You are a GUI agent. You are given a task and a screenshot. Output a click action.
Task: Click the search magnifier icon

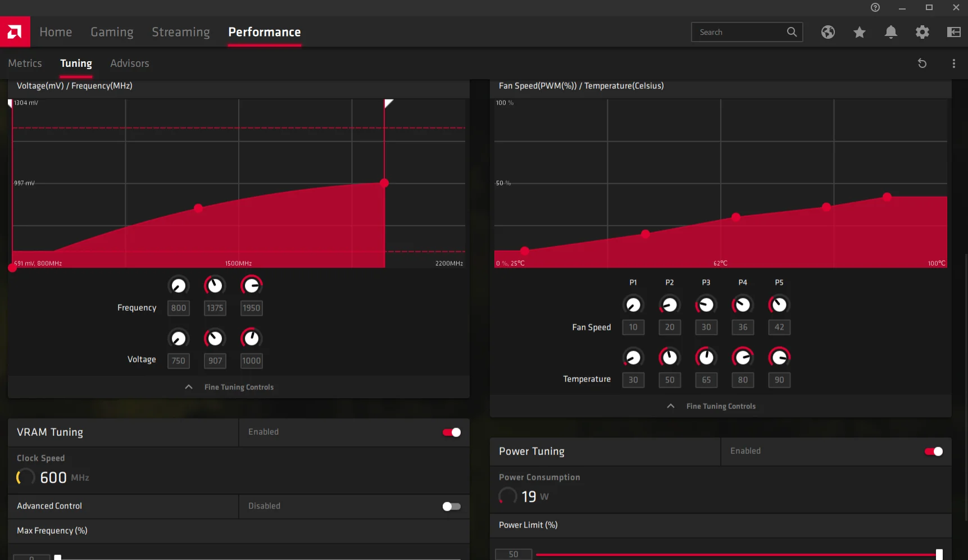792,32
